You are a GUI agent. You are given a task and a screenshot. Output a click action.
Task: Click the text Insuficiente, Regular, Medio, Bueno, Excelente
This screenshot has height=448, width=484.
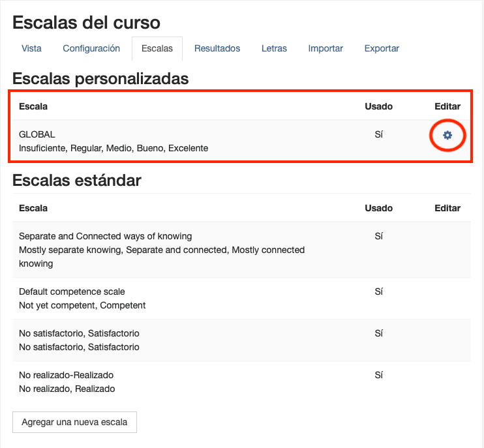coord(113,149)
